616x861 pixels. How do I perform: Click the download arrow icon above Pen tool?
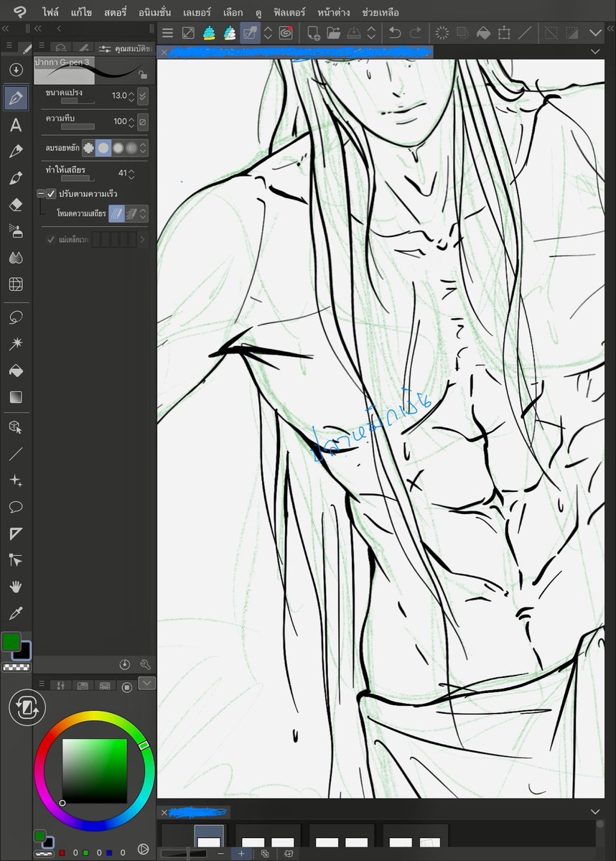[16, 70]
